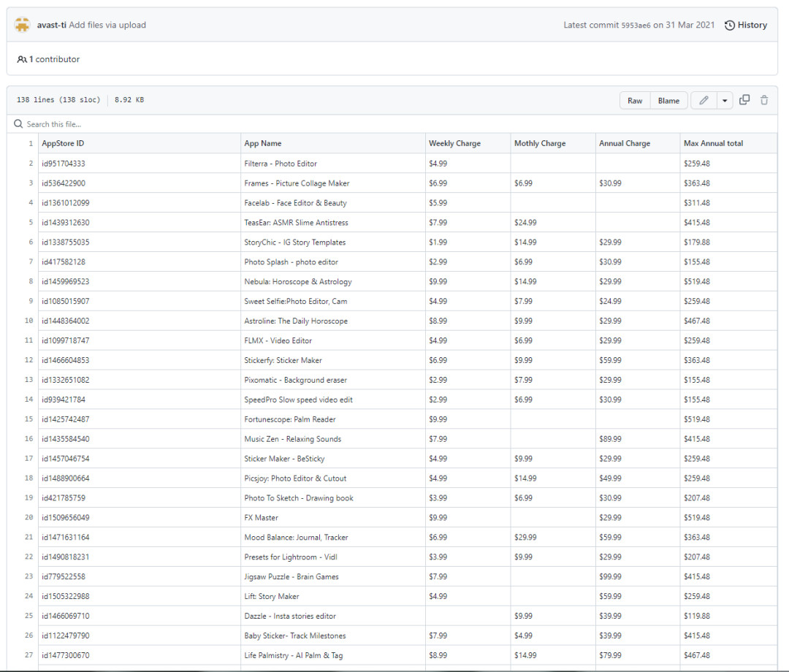This screenshot has width=789, height=672.
Task: Open commit History with the clock icon
Action: pos(730,26)
